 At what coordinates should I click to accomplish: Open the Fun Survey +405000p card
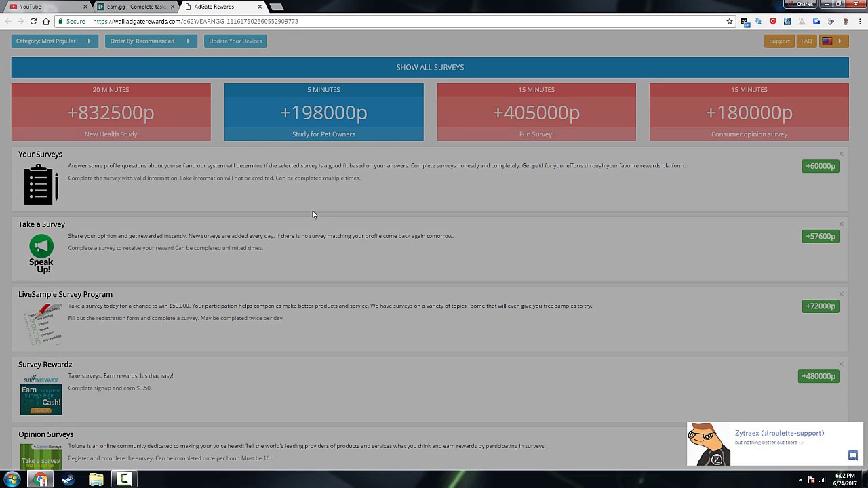pos(536,112)
